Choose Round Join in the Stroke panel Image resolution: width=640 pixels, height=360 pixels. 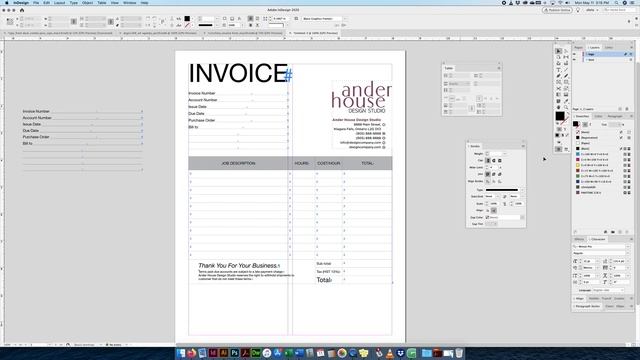[x=493, y=174]
